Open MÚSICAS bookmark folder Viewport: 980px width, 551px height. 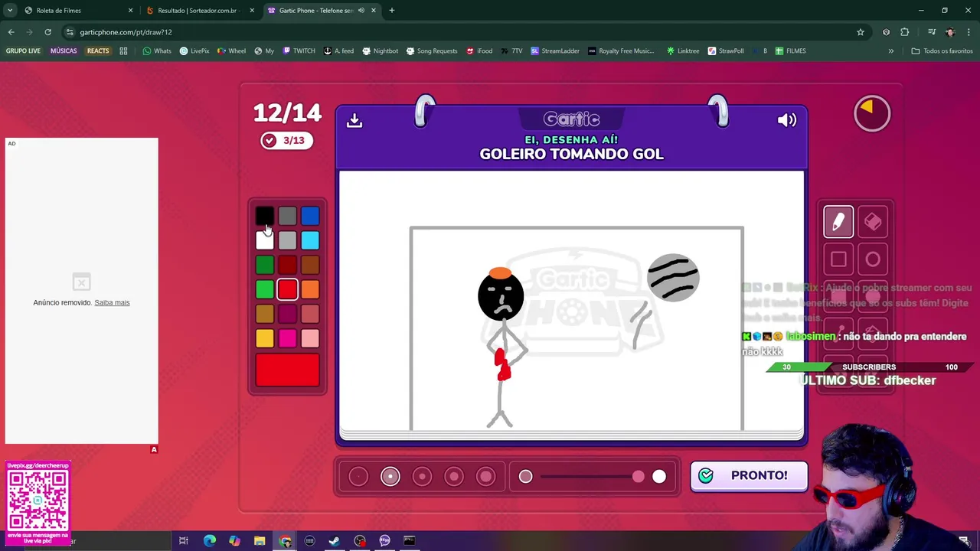(x=64, y=51)
